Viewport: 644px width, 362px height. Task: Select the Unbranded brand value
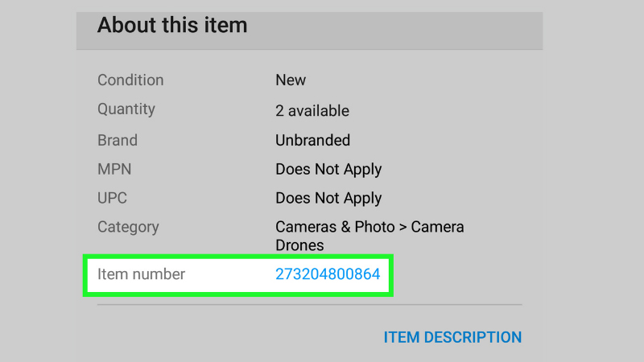click(313, 140)
